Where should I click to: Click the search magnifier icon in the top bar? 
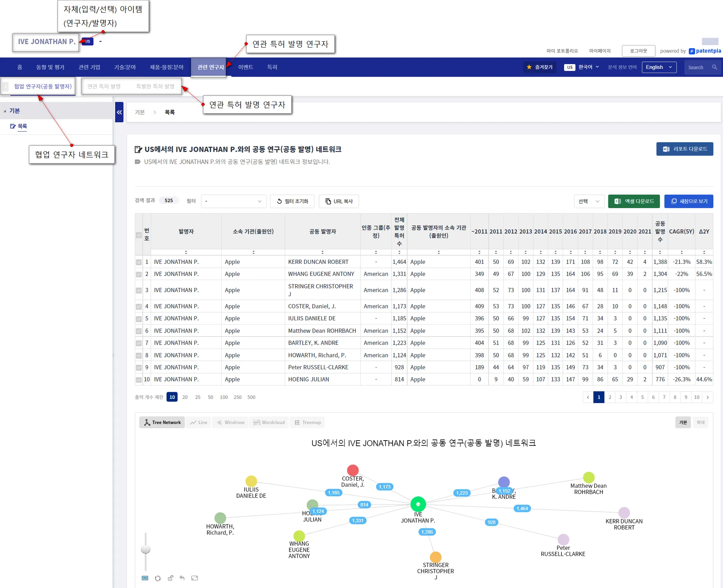coord(714,67)
